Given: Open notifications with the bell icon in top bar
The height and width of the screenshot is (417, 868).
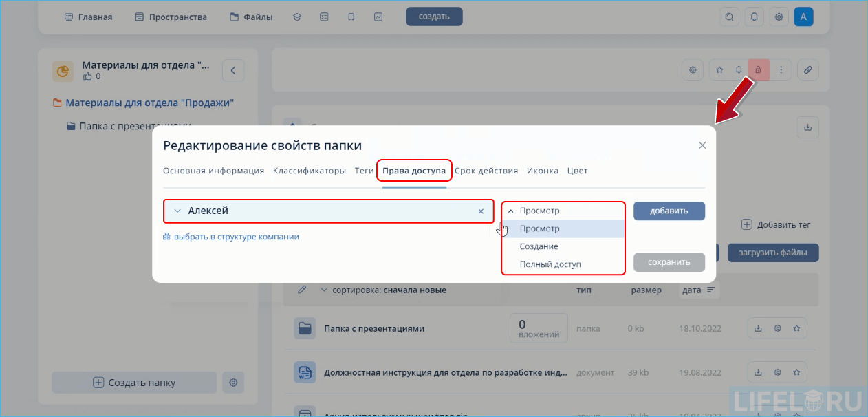Looking at the screenshot, I should click(x=754, y=17).
